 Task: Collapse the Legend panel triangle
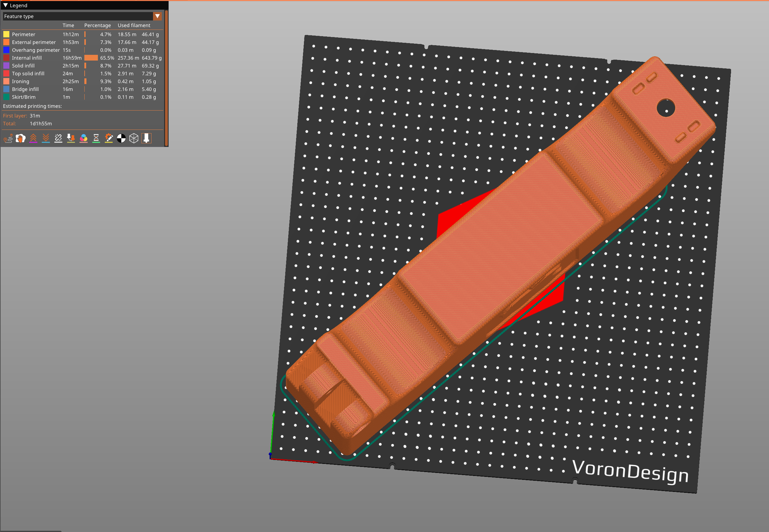(5, 5)
